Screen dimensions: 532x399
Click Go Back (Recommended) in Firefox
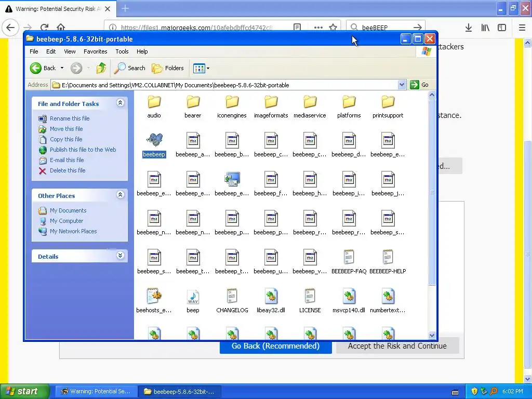pos(275,346)
